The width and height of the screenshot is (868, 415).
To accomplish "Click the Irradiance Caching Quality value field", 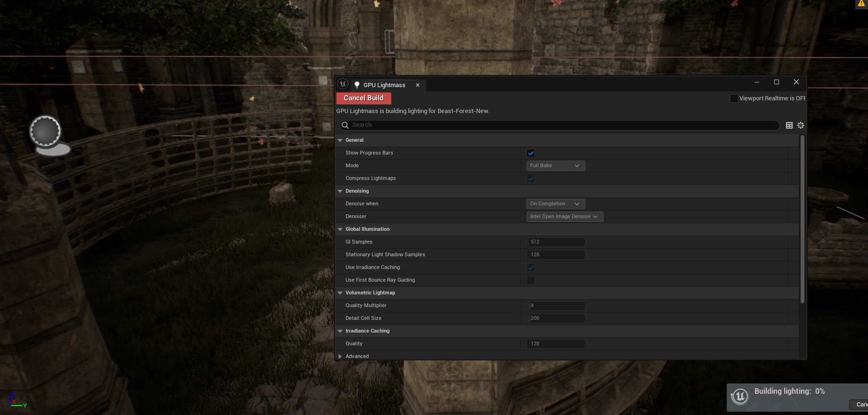I will [x=556, y=344].
